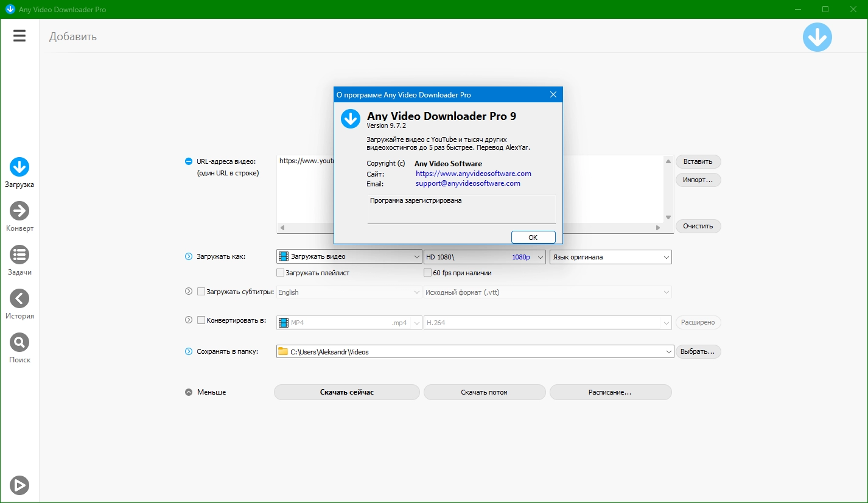Expand the Сохранять в папку options
Image resolution: width=868 pixels, height=503 pixels.
click(189, 351)
